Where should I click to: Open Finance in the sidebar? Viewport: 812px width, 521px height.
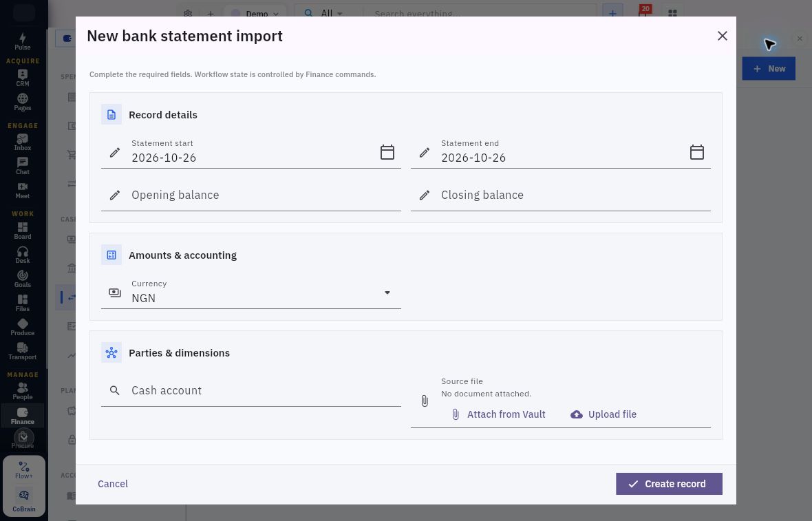point(22,416)
